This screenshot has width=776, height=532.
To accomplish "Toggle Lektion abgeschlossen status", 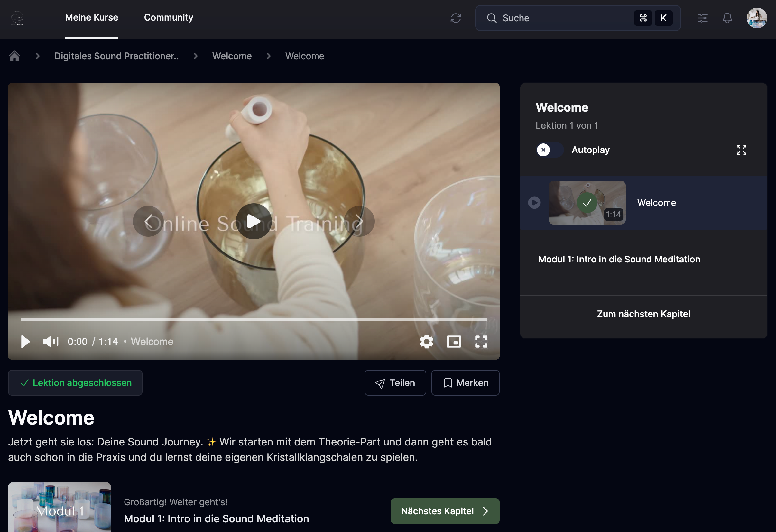I will 75,383.
